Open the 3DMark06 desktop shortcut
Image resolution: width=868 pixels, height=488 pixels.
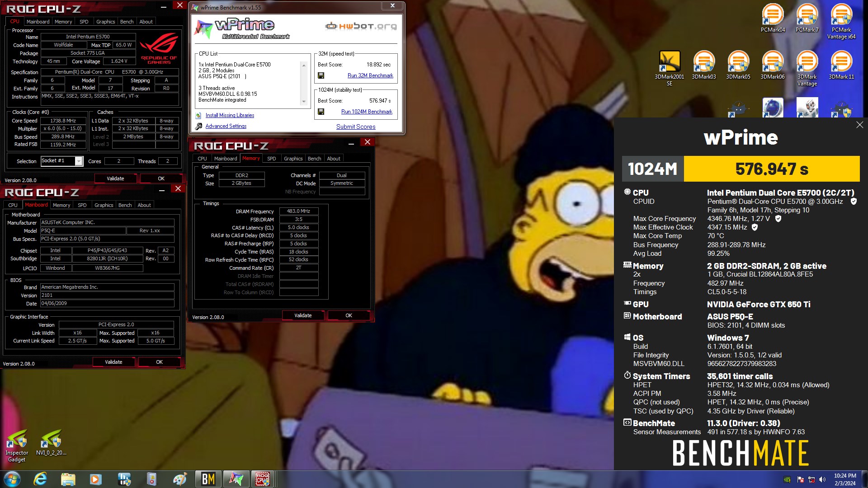773,65
